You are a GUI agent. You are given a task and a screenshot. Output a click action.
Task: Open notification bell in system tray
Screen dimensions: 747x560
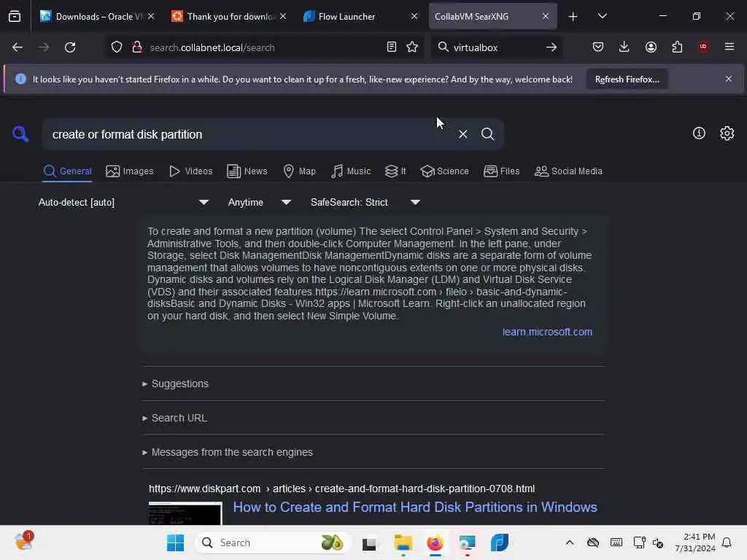pos(727,542)
